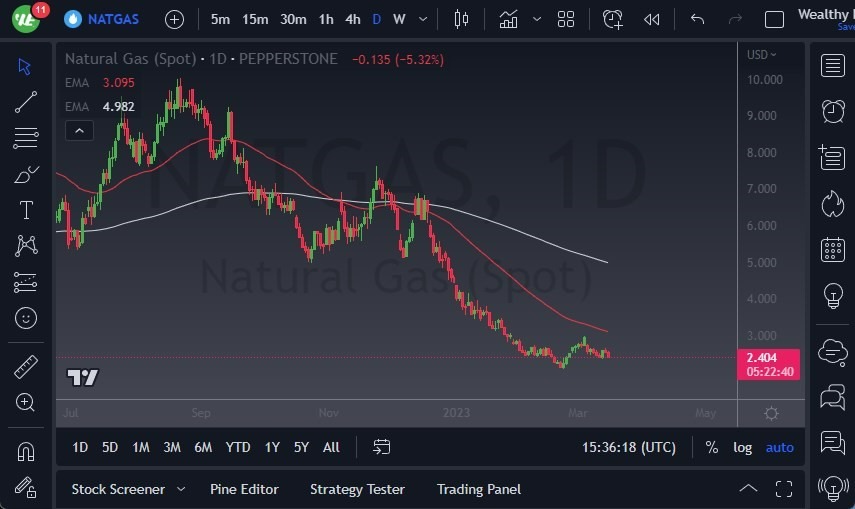The width and height of the screenshot is (855, 509).
Task: Open the USD currency dropdown
Action: tap(762, 55)
